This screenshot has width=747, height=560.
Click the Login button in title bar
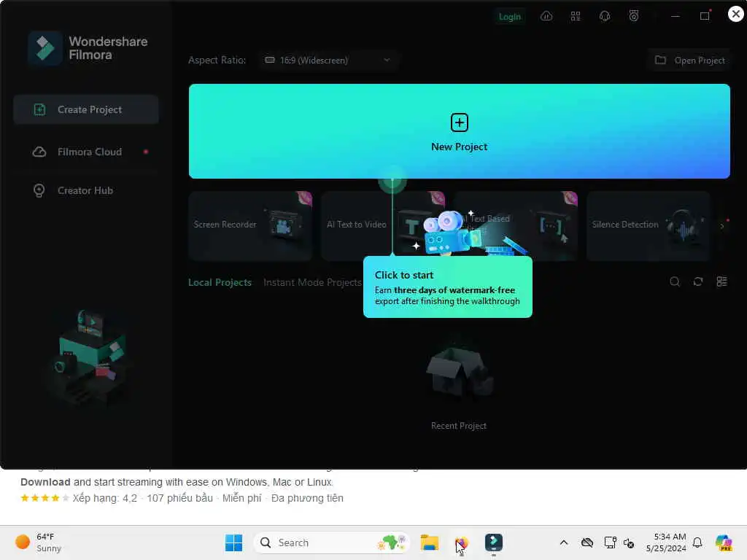click(x=509, y=17)
